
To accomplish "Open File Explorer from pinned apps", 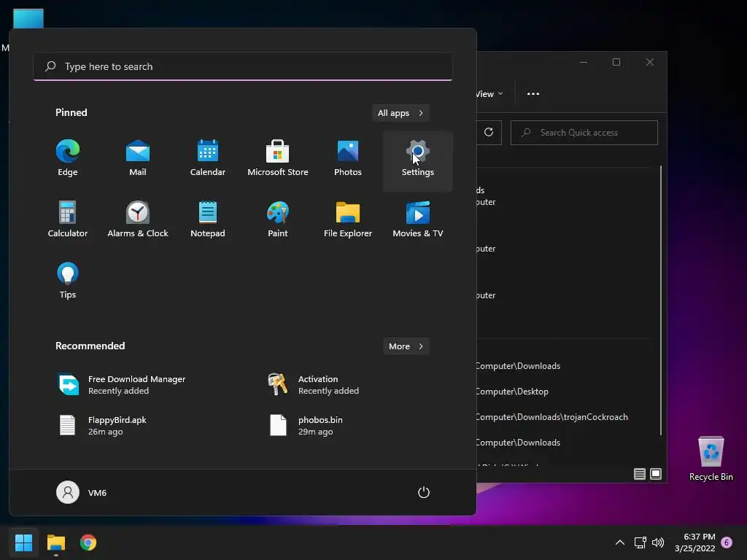I will point(348,219).
